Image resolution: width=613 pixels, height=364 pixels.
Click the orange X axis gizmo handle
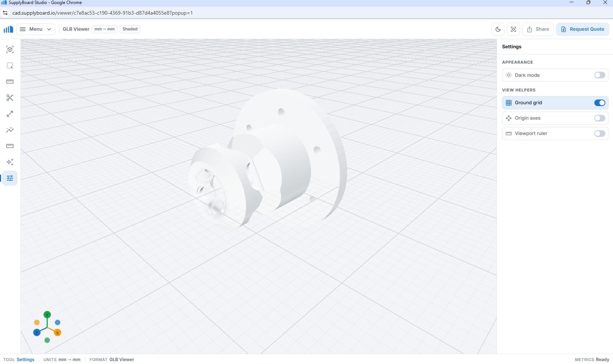point(57,333)
